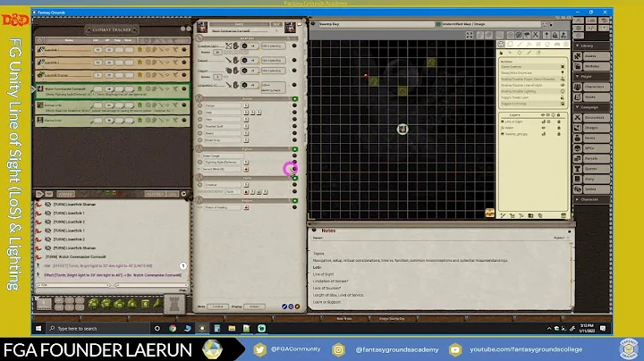This screenshot has height=361, width=644.
Task: Click the Cortana circle icon
Action: 157,328
